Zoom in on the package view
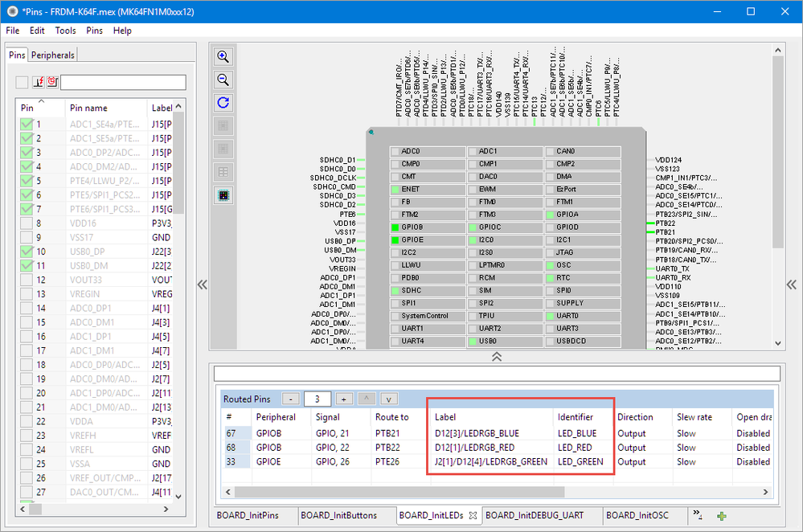The image size is (803, 532). pos(223,57)
